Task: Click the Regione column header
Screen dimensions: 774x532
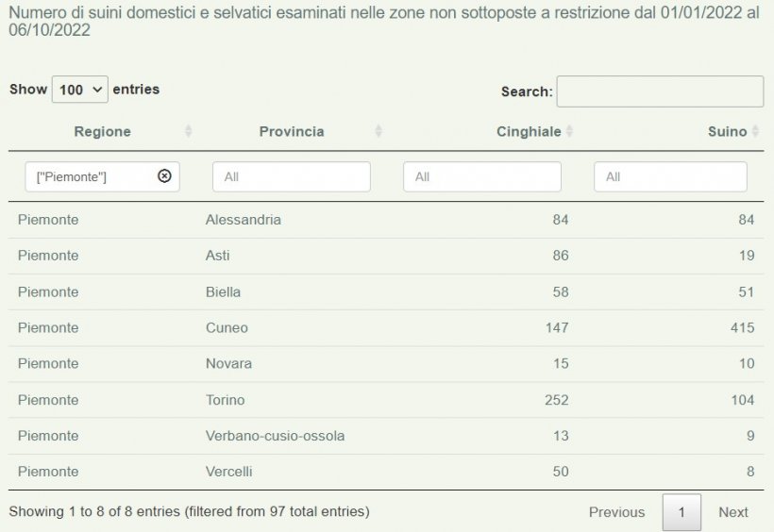Action: pyautogui.click(x=102, y=131)
